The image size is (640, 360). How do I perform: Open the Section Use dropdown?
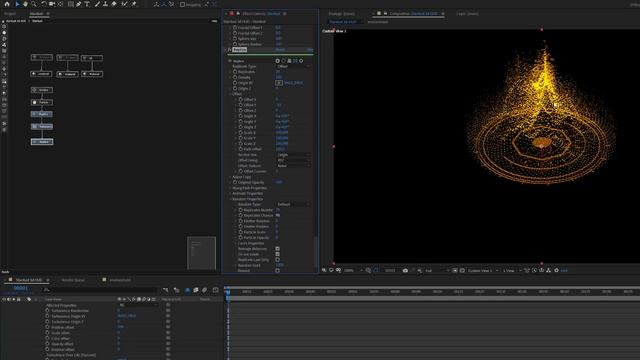click(x=293, y=155)
